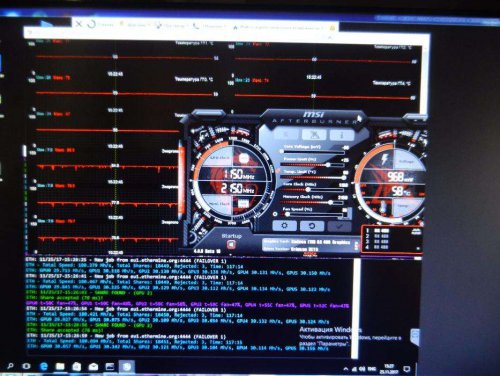Screen dimensions: 500x376
Task: Click the Afterburner top-right corner tab
Action: 414,117
